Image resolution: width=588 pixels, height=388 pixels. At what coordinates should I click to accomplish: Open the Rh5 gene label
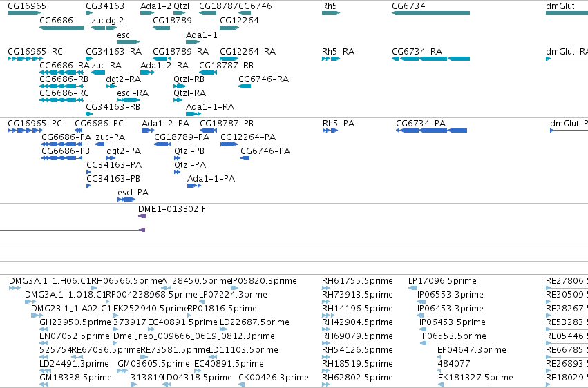tap(330, 6)
